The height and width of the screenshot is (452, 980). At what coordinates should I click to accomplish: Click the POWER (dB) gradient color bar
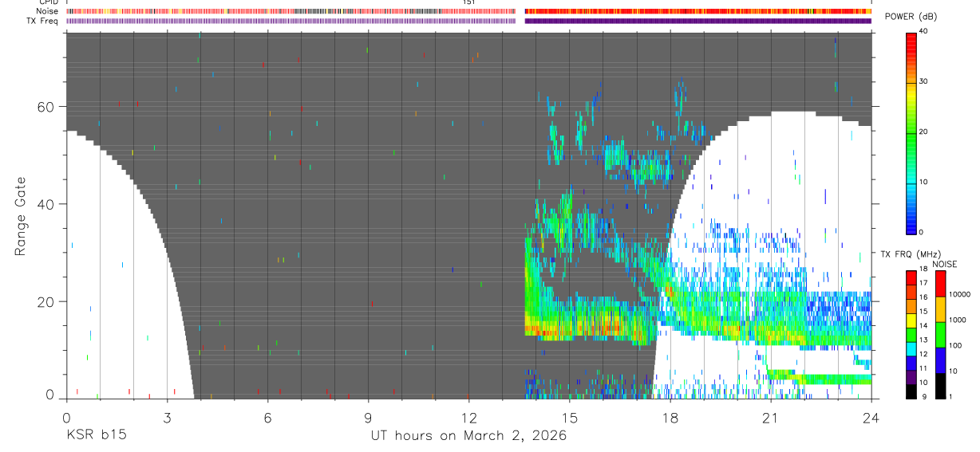(x=911, y=133)
